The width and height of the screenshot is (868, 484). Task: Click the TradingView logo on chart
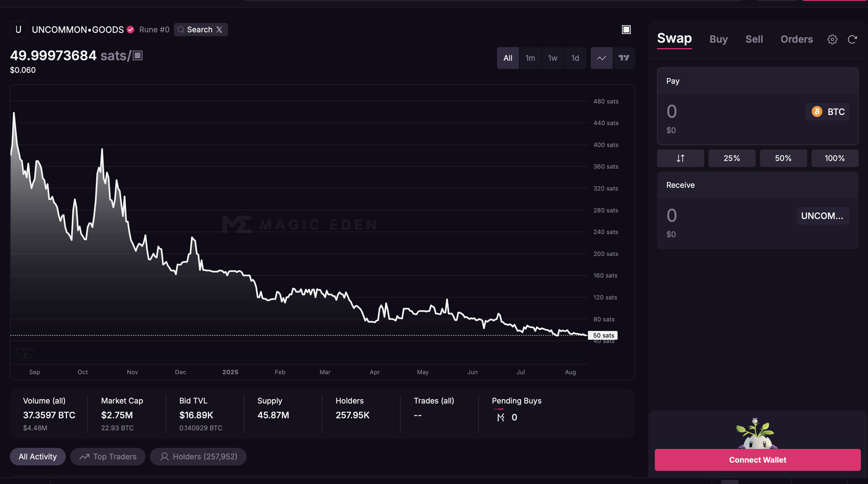[25, 353]
